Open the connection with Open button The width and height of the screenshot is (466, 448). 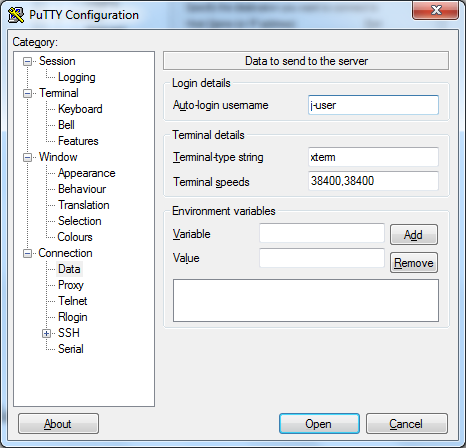[319, 424]
